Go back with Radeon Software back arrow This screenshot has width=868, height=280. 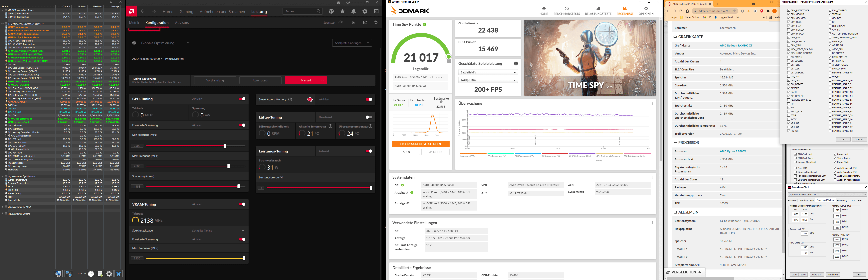(x=142, y=11)
